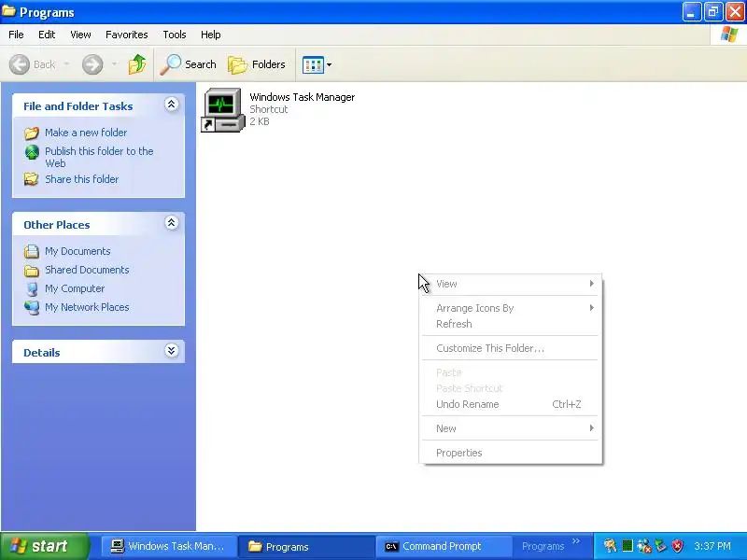
Task: Click the Make a new folder icon
Action: point(32,133)
